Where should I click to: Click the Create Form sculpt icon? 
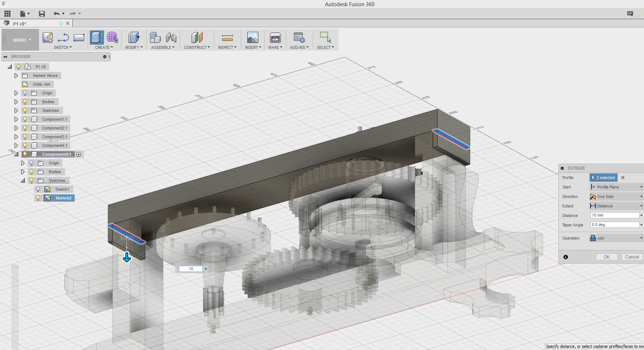pyautogui.click(x=112, y=37)
